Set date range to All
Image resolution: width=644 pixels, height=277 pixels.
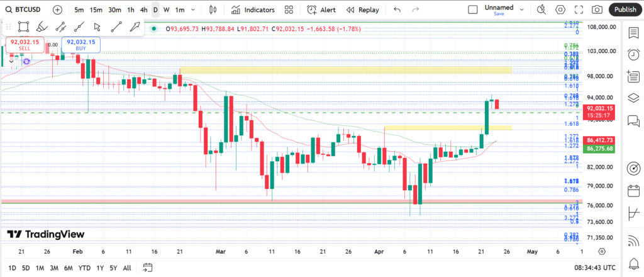click(127, 268)
